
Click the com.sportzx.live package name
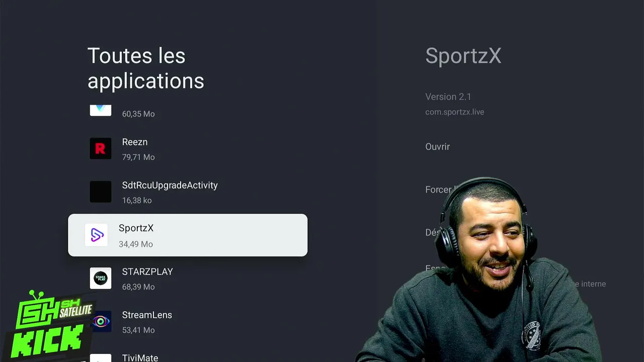[x=455, y=112]
